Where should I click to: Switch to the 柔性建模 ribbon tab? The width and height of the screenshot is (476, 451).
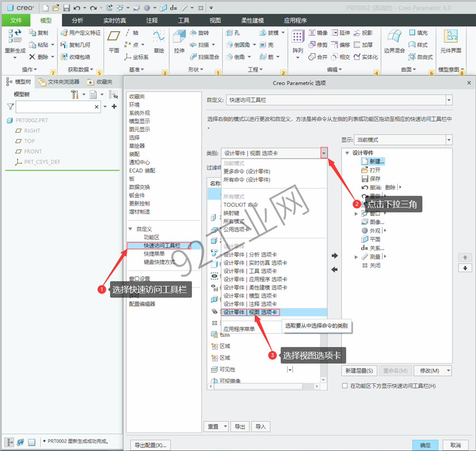(x=253, y=20)
